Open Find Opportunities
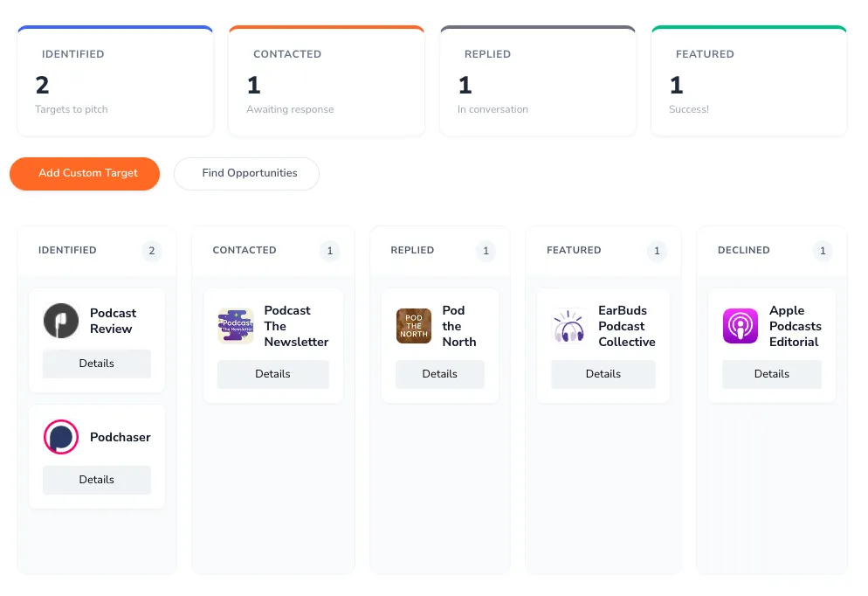 (x=246, y=174)
